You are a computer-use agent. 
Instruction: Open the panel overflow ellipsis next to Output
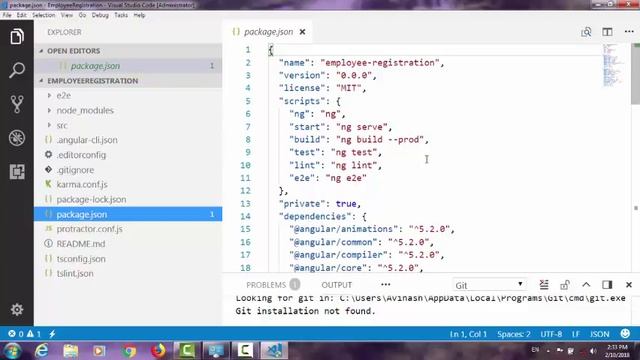(x=386, y=284)
